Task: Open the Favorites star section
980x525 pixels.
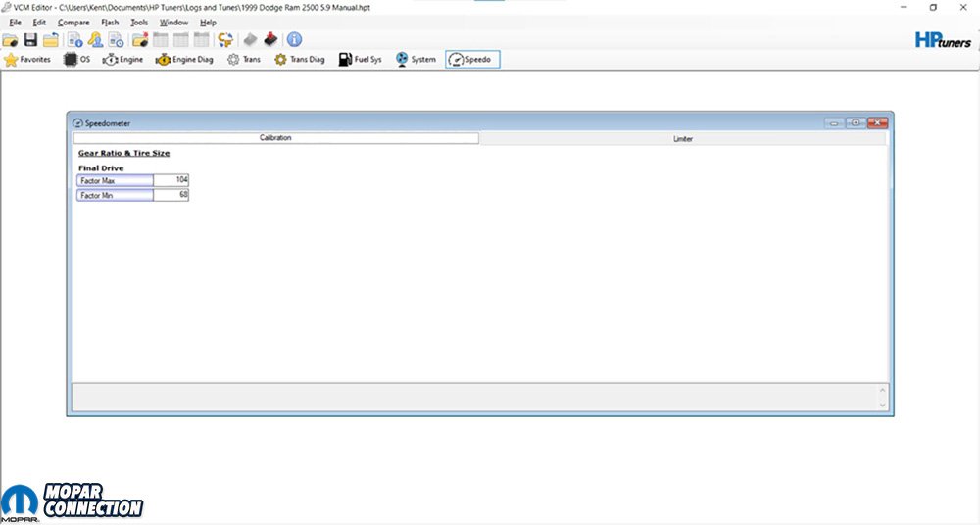Action: (x=27, y=60)
